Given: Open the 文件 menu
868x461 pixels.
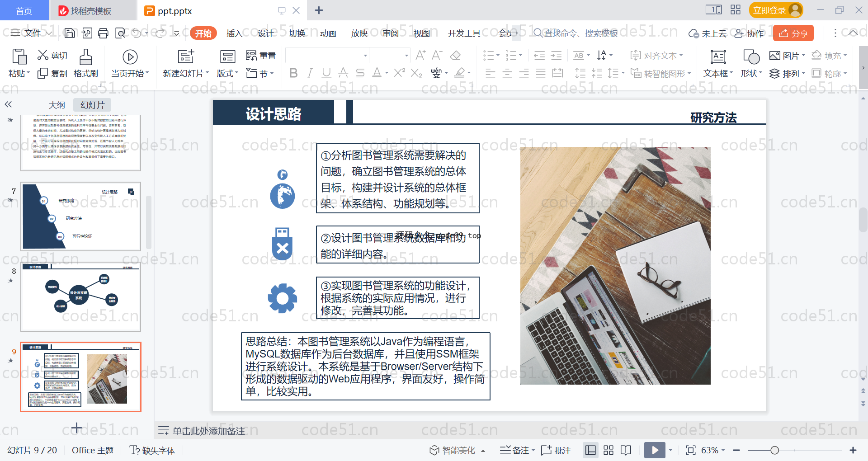Looking at the screenshot, I should pos(32,33).
